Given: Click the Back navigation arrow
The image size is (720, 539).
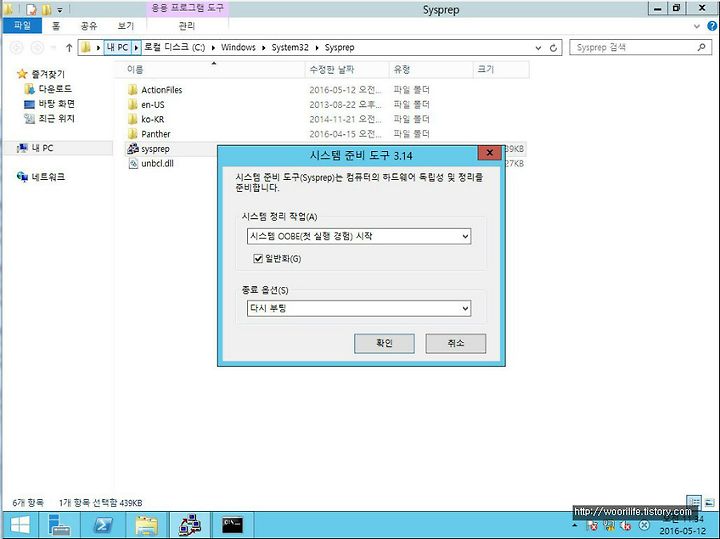Looking at the screenshot, I should [x=17, y=47].
